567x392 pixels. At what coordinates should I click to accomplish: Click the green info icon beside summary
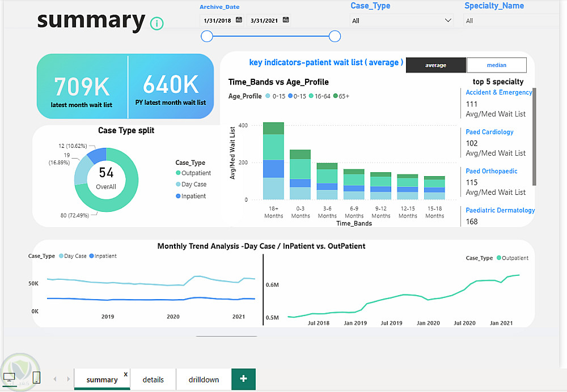coord(156,24)
